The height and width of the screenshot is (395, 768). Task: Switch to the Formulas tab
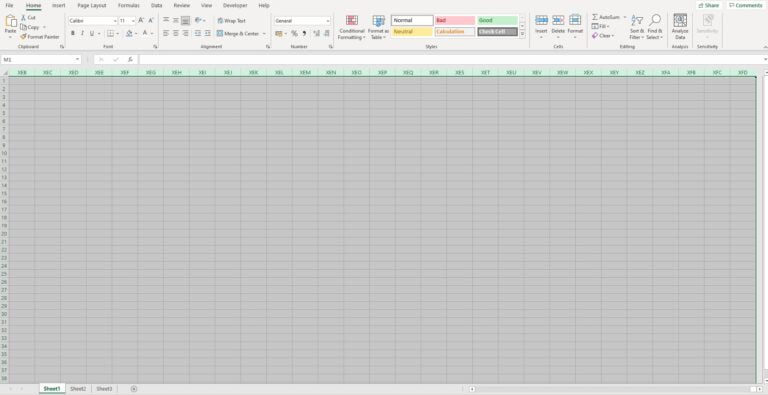[x=129, y=5]
